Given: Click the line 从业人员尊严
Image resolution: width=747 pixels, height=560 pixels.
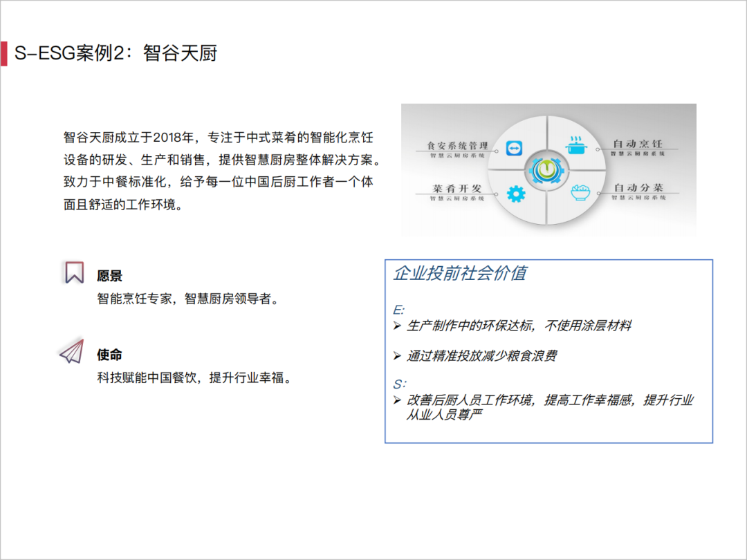Looking at the screenshot, I should point(444,415).
